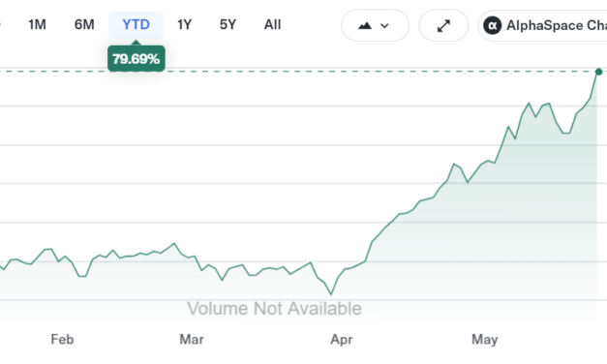This screenshot has height=364, width=607.
Task: Select the All time range tab
Action: 273,25
